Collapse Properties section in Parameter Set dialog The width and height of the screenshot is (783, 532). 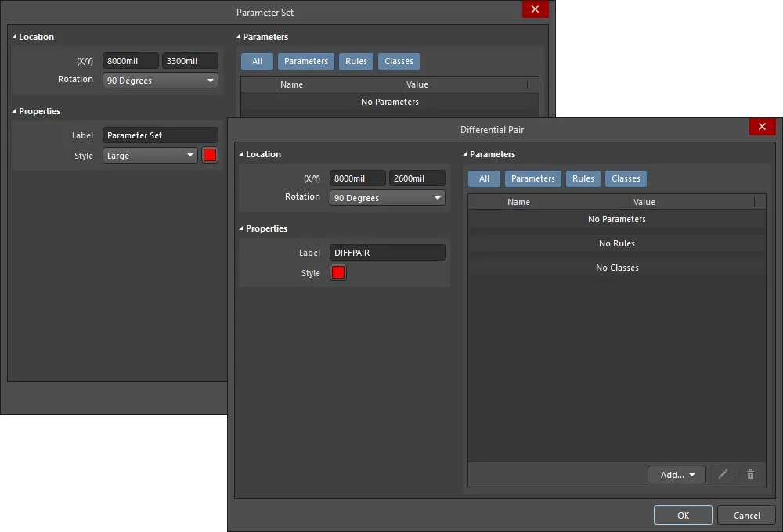point(14,111)
